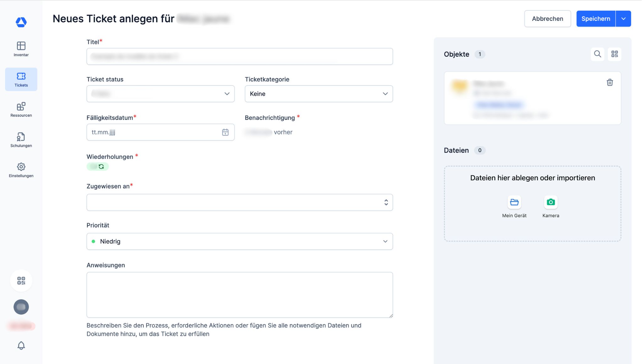
Task: Expand the Ticket status dropdown
Action: [160, 94]
